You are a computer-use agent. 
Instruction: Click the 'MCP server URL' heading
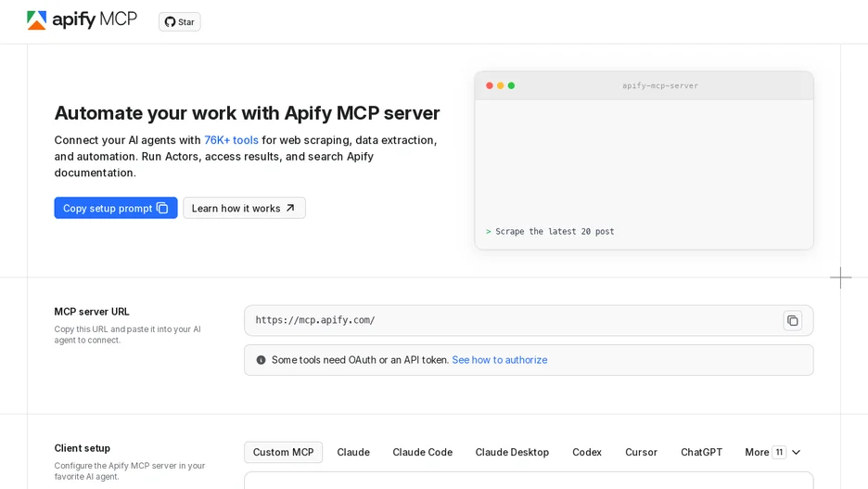click(92, 312)
